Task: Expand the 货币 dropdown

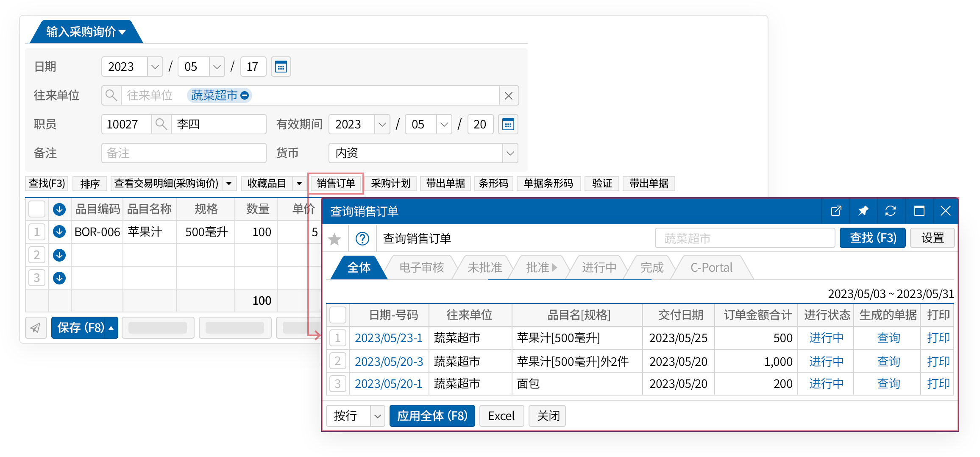Action: 510,153
